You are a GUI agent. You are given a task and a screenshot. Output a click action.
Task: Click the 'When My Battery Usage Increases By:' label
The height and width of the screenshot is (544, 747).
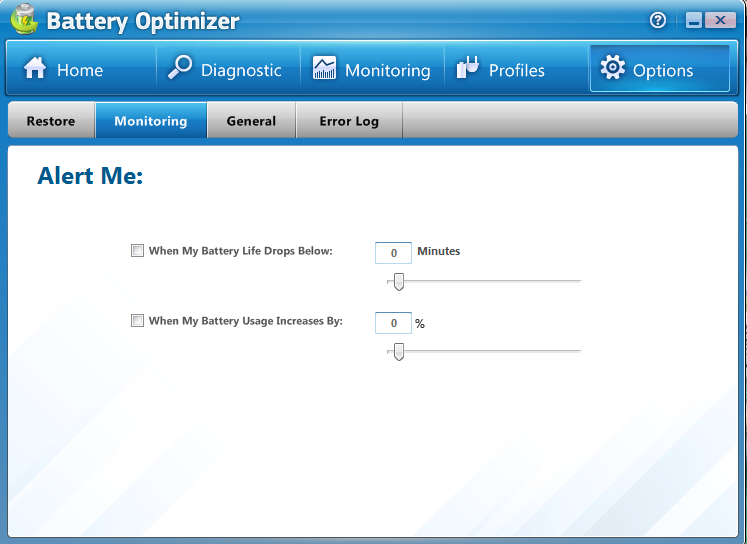coord(246,321)
